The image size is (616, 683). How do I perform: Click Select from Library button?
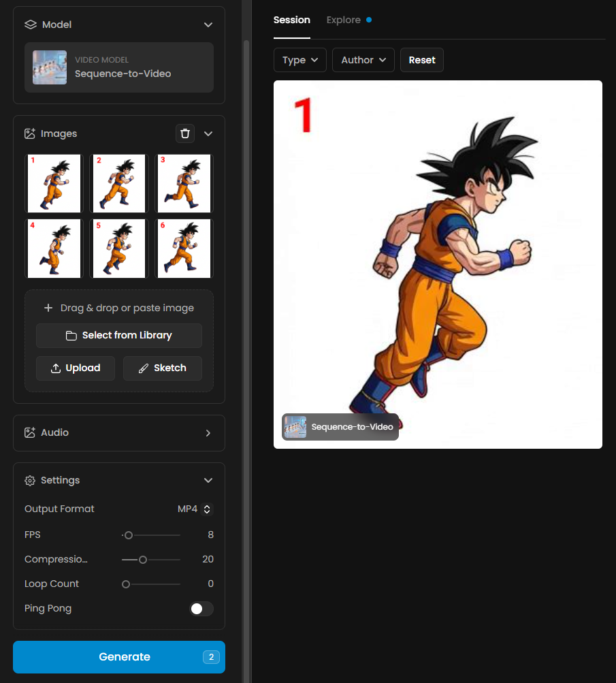(x=119, y=336)
